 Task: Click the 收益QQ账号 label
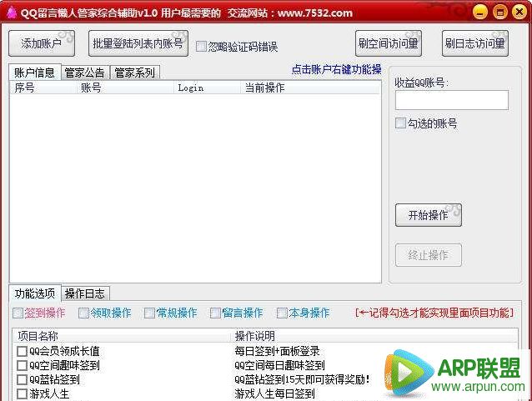click(x=422, y=83)
